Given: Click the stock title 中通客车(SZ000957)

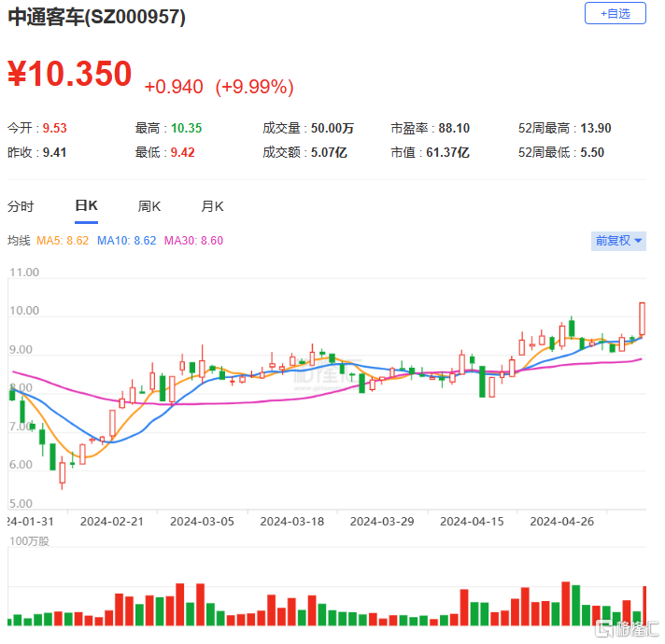Looking at the screenshot, I should click(97, 18).
